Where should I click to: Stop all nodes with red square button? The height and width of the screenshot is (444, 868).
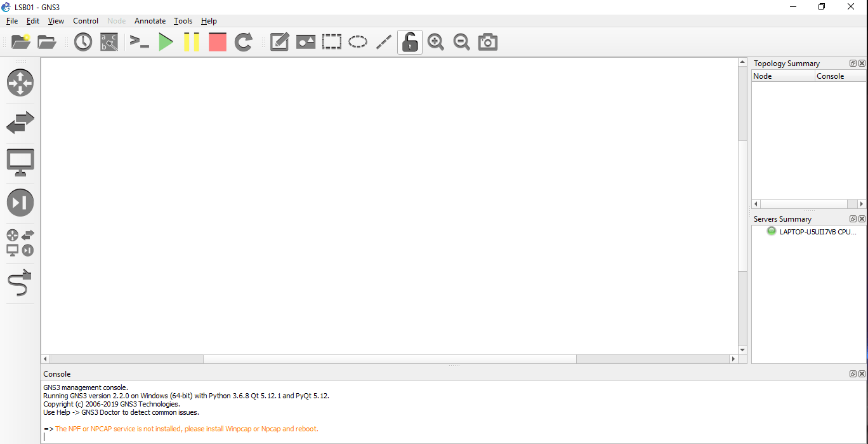coord(218,43)
